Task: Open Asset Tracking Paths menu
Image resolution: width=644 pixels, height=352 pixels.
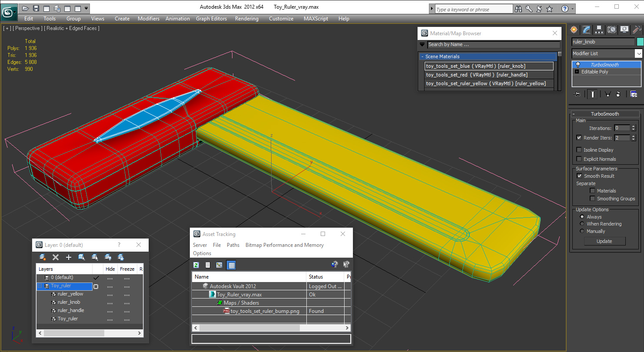Action: pos(233,245)
